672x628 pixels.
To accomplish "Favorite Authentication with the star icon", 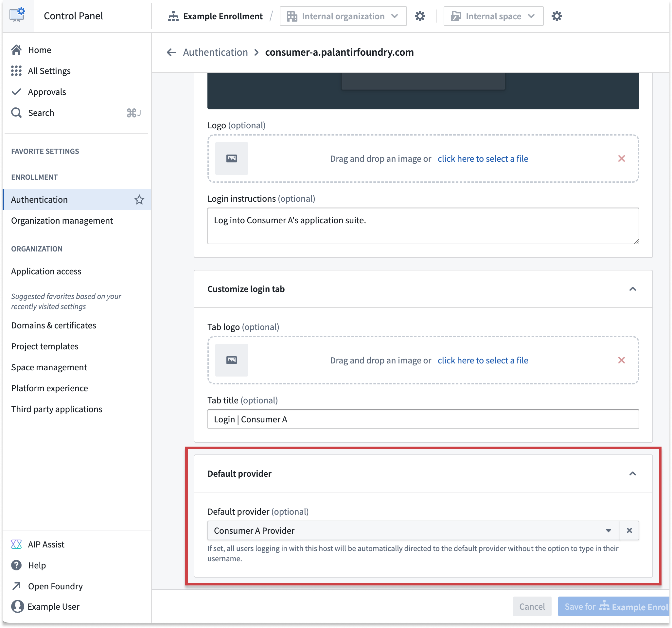I will click(139, 200).
